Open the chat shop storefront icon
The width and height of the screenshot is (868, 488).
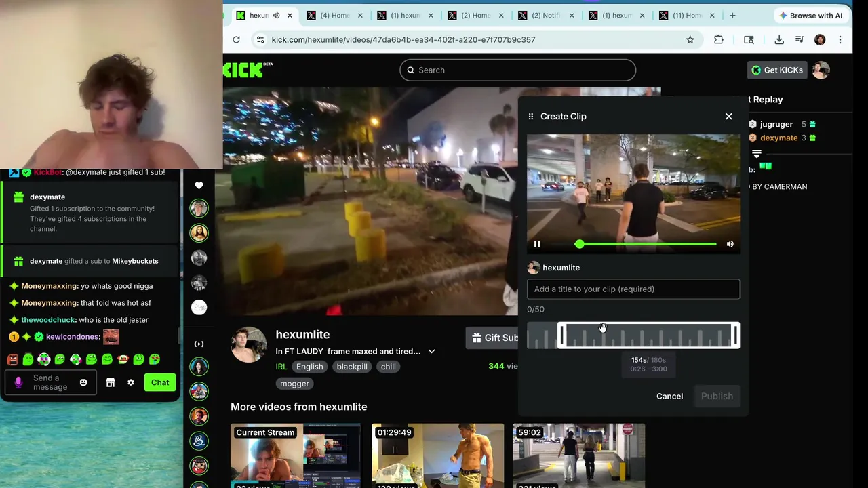tap(111, 382)
